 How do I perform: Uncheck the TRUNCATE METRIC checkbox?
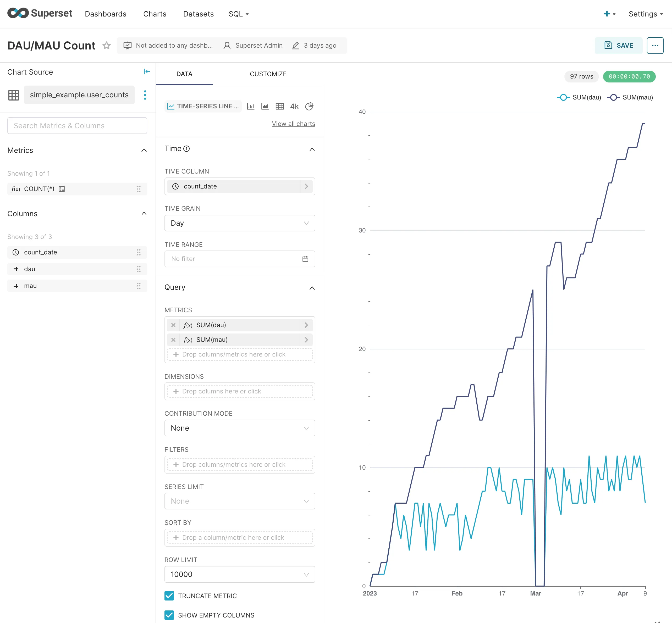click(169, 596)
